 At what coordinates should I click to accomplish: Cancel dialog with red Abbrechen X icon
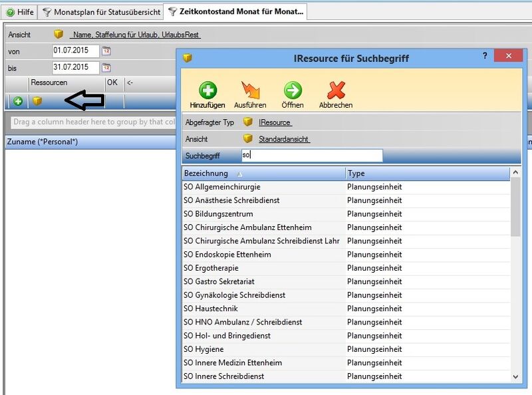tap(336, 91)
